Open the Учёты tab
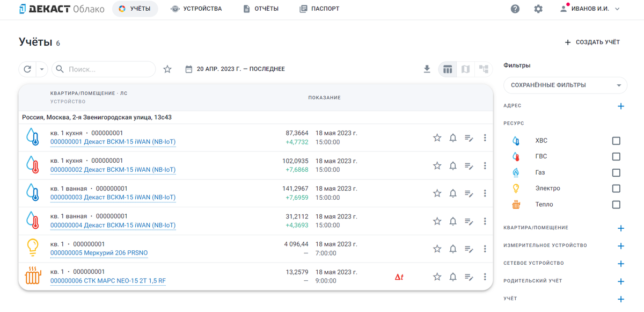This screenshot has width=644, height=312. (x=135, y=9)
